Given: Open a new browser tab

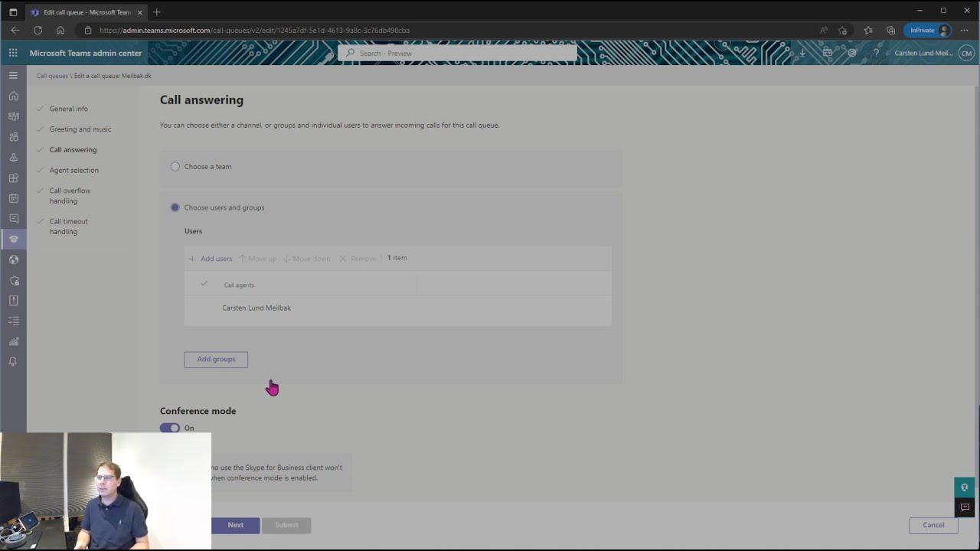Looking at the screenshot, I should coord(157,11).
